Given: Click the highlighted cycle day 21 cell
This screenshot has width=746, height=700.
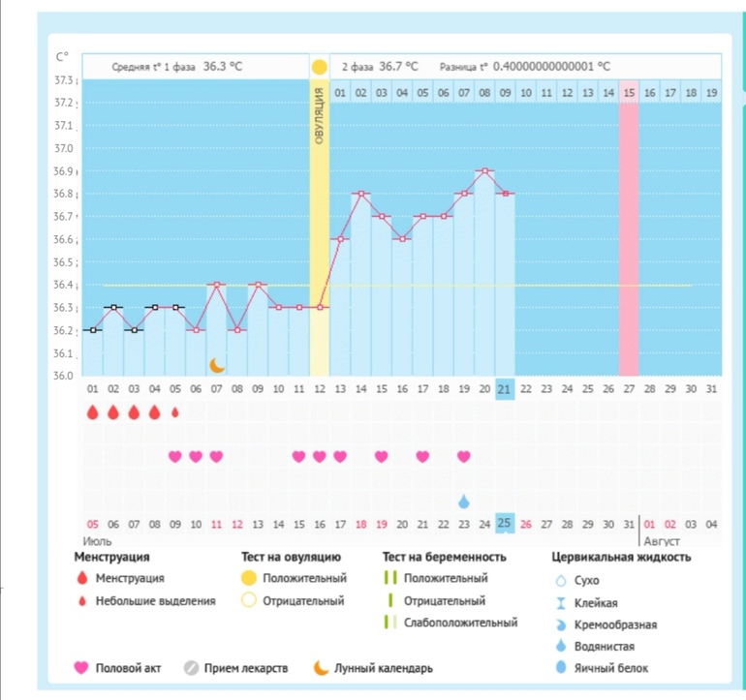Looking at the screenshot, I should coord(505,388).
